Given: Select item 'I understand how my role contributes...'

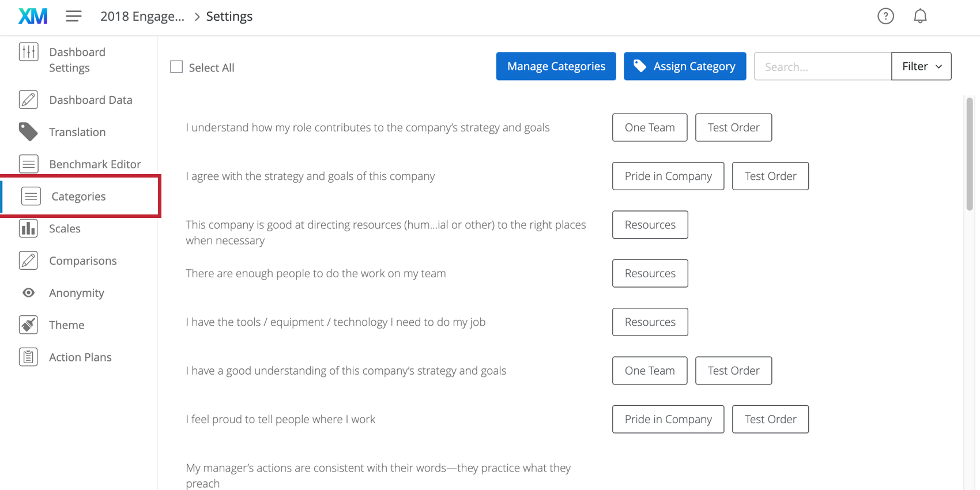Looking at the screenshot, I should pyautogui.click(x=368, y=127).
